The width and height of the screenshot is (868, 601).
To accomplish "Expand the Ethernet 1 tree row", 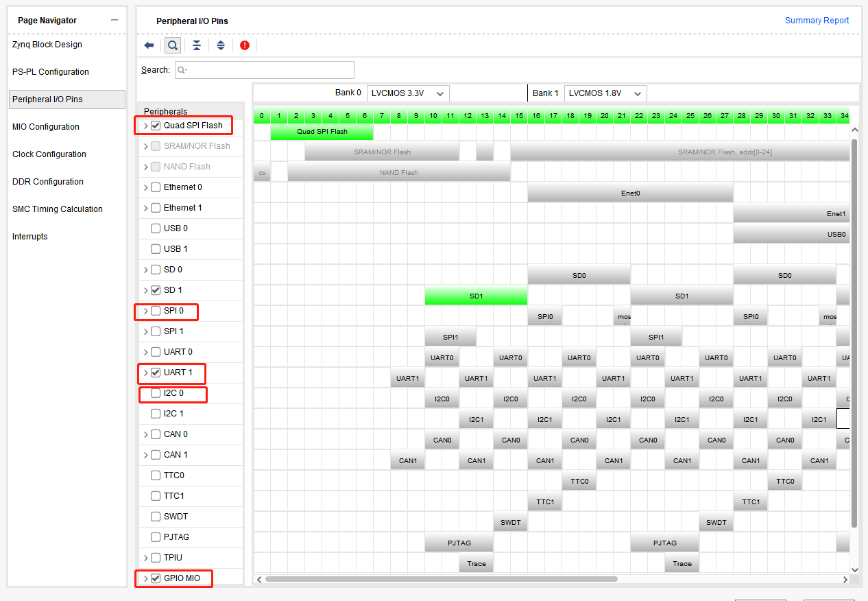I will (145, 208).
